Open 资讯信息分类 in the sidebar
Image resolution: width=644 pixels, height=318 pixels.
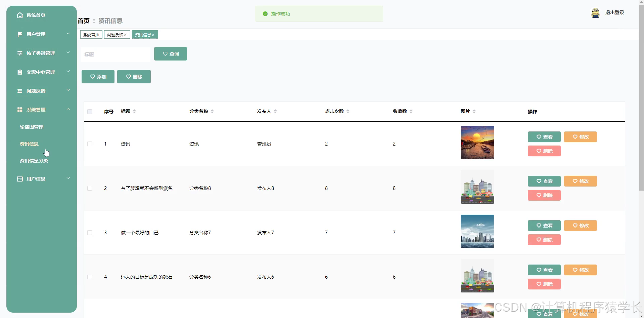point(34,161)
